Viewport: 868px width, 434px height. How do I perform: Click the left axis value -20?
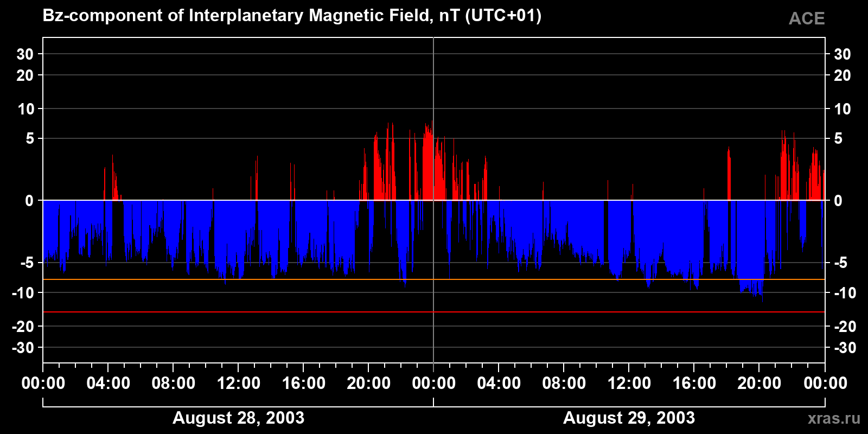coord(23,327)
